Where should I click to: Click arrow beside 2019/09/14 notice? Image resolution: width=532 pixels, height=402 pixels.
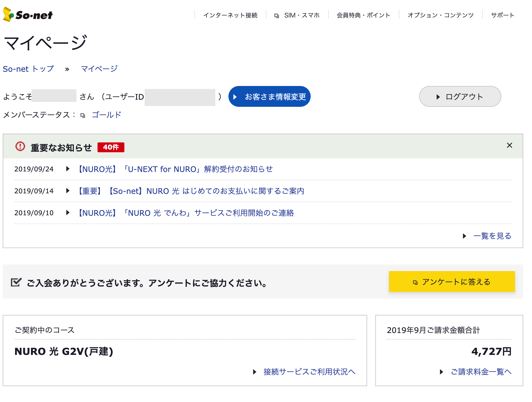point(68,191)
